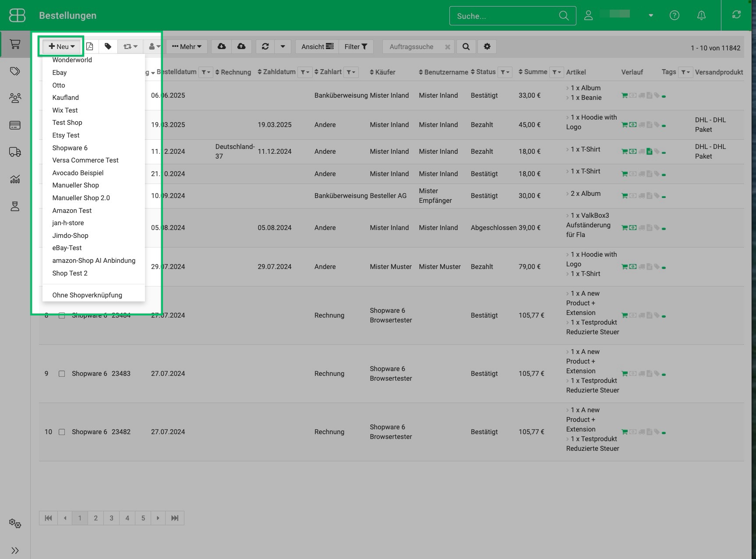Screen dimensions: 756x559
Task: Open the gear settings toolbar button
Action: coord(487,46)
